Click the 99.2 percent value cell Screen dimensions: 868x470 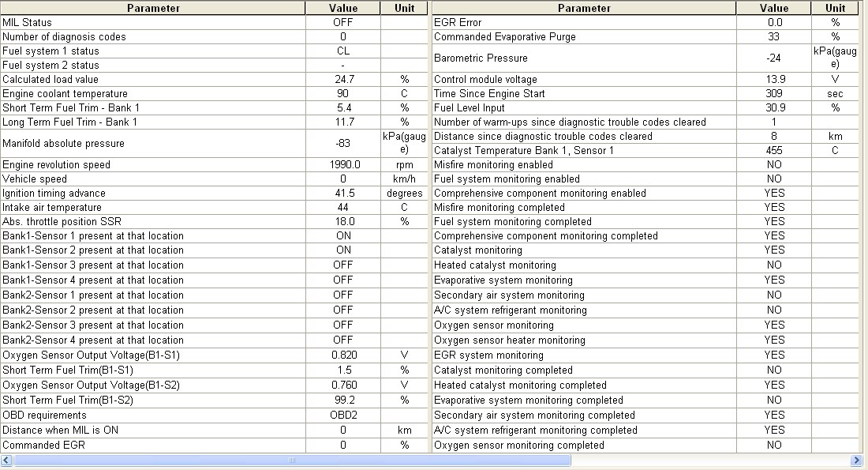tap(343, 400)
